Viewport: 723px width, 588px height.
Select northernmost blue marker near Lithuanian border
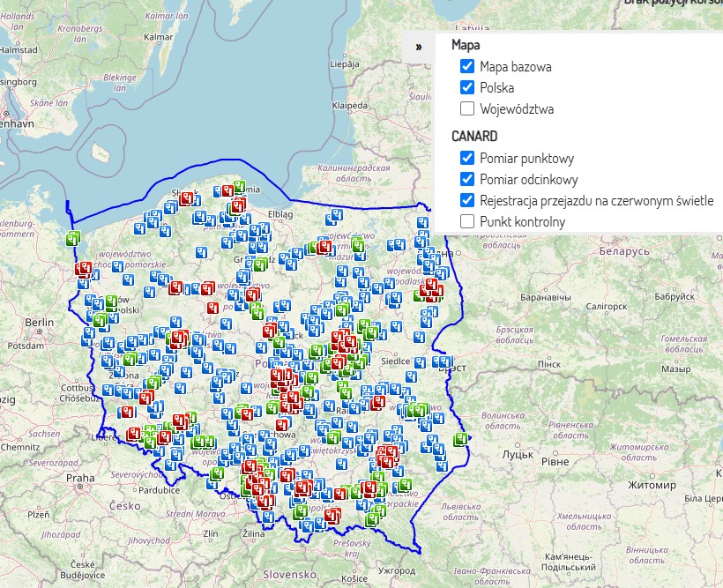[x=423, y=223]
